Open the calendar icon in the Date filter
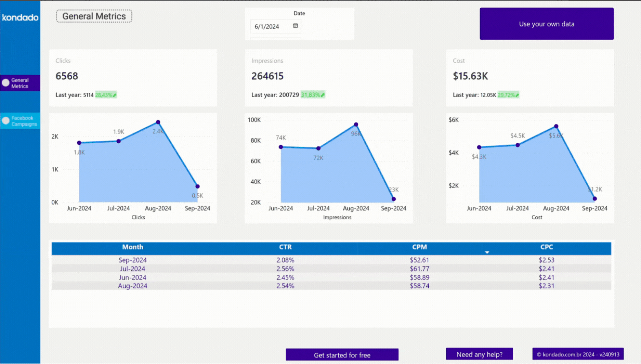The image size is (641, 364). [x=296, y=26]
